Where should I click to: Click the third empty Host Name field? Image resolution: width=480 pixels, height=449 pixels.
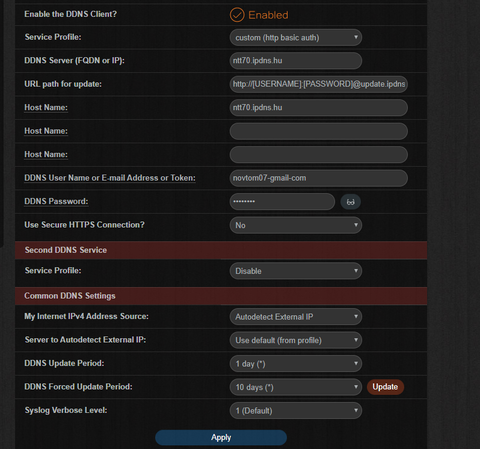click(x=319, y=155)
